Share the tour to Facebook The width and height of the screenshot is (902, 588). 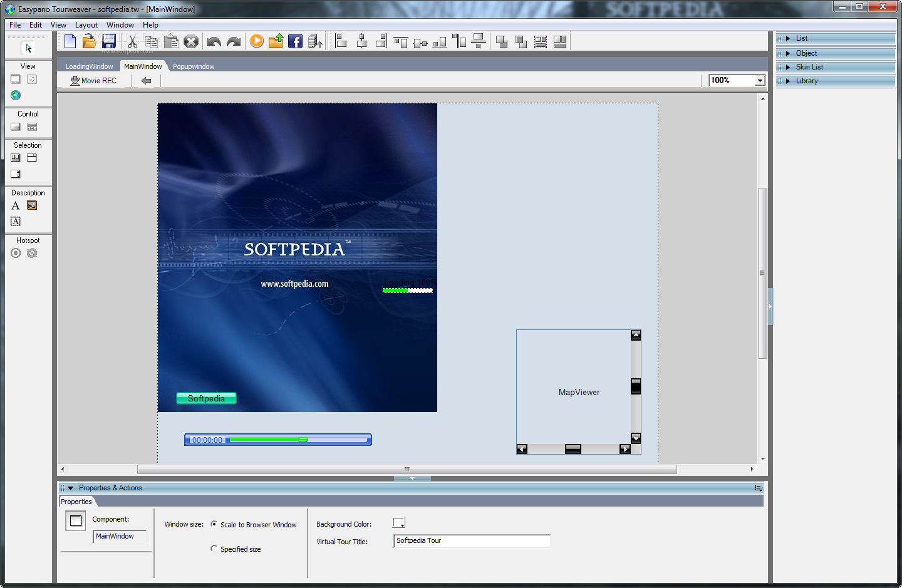pos(296,41)
